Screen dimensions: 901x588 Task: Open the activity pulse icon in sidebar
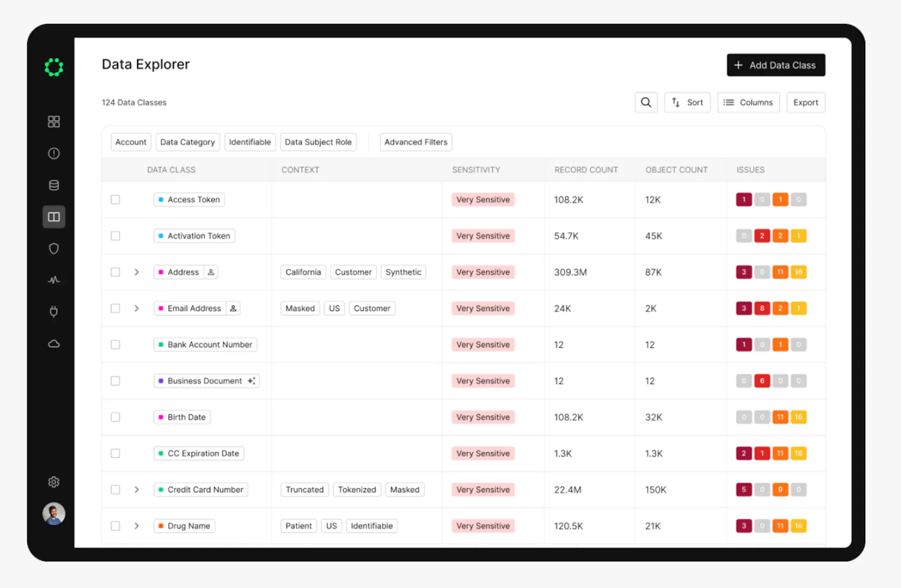coord(54,280)
